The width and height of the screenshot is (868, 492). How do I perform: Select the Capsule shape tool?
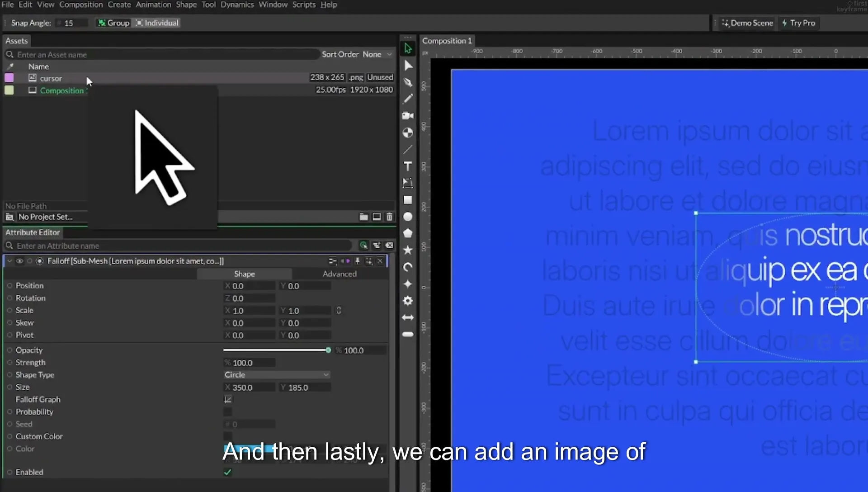pos(408,334)
